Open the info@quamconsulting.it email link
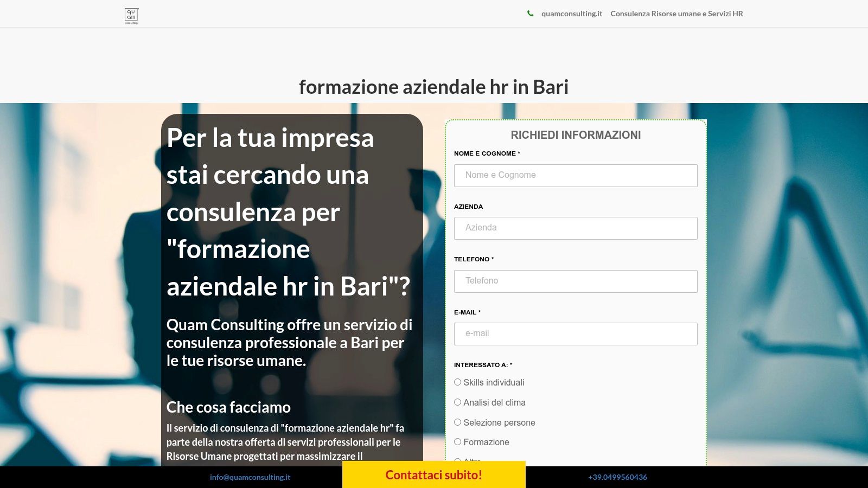Viewport: 868px width, 488px height. (250, 477)
